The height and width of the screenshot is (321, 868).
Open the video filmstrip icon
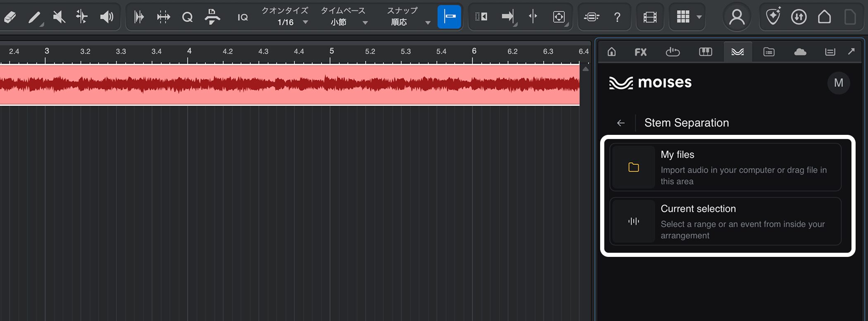point(650,17)
